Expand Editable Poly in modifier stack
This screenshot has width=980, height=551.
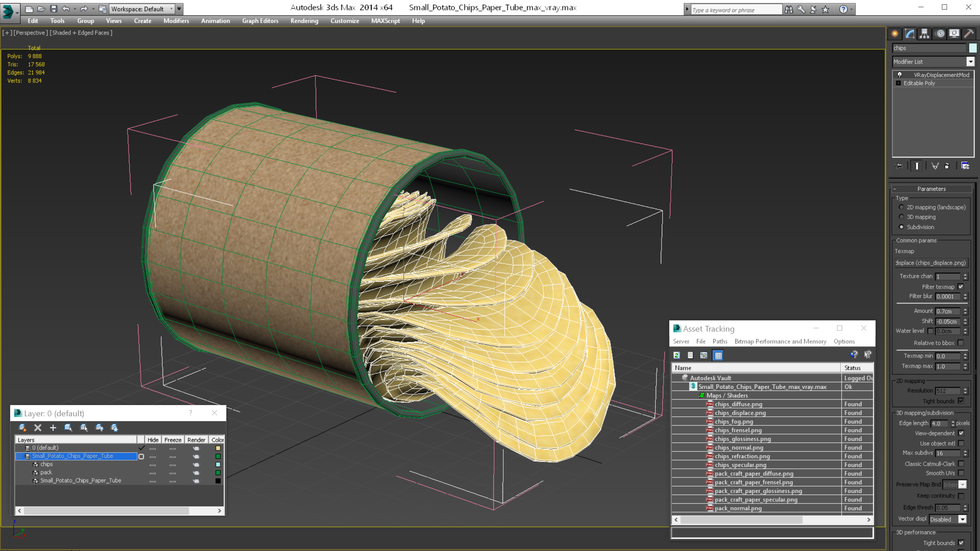(899, 83)
